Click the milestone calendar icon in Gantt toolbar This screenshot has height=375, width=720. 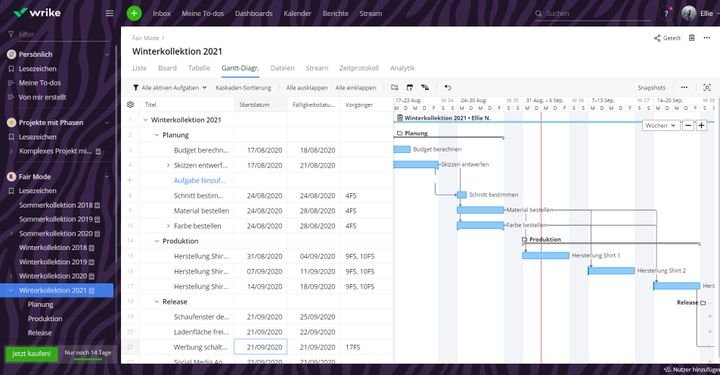(410, 87)
